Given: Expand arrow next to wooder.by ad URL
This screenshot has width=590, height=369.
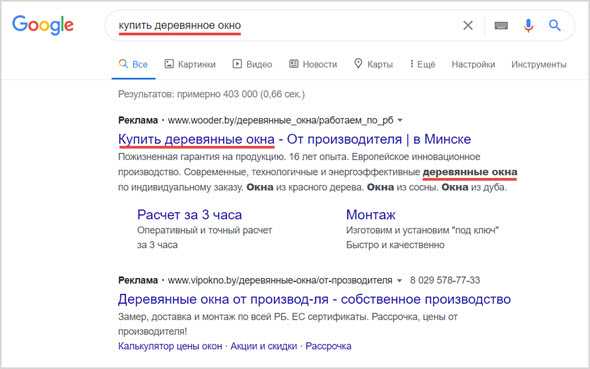Looking at the screenshot, I should tap(400, 120).
